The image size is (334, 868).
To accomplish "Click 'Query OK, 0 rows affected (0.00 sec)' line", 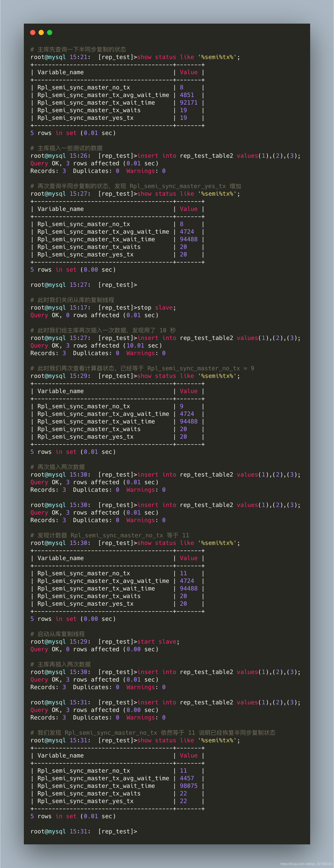I will pyautogui.click(x=94, y=649).
